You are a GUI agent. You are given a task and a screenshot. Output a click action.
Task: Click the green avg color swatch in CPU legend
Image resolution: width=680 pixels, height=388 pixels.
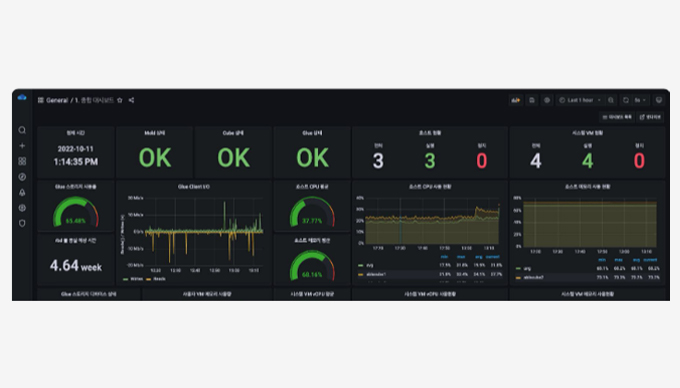pyautogui.click(x=360, y=265)
